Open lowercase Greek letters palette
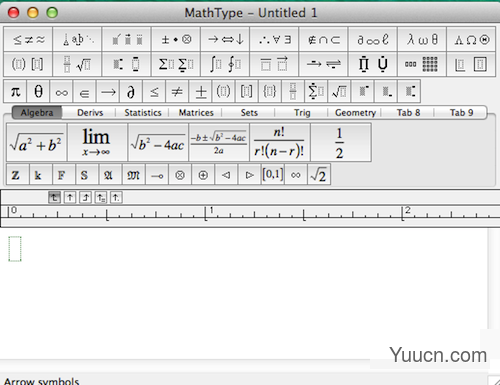Image resolution: width=500 pixels, height=385 pixels. click(422, 39)
